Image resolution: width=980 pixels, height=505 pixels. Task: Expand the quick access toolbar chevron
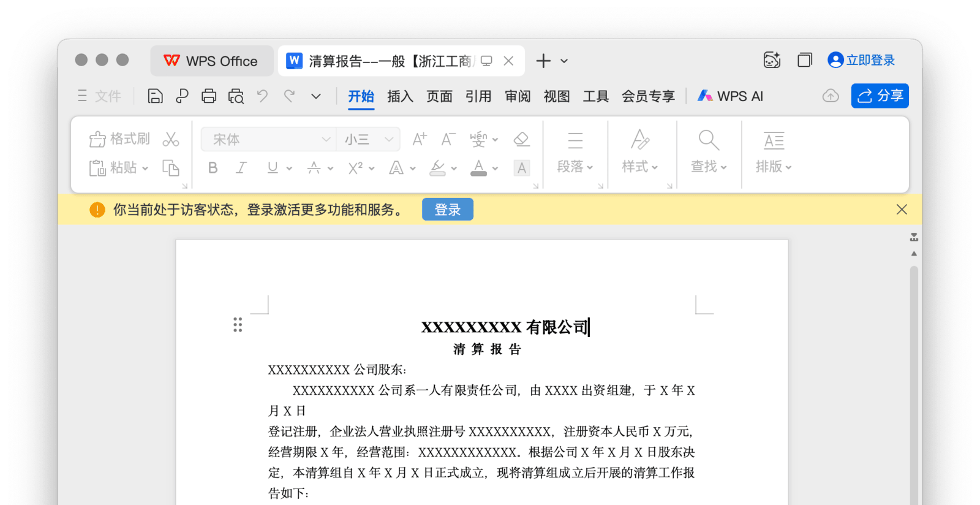pos(316,96)
